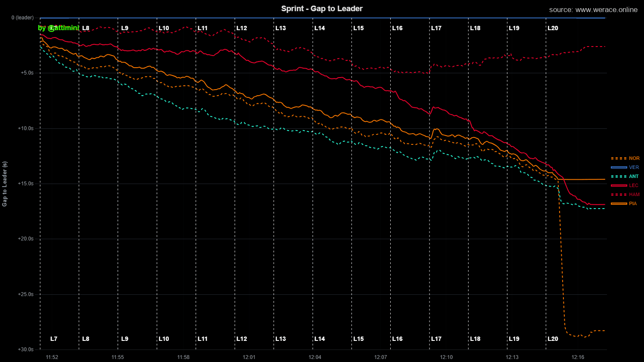Select the L13 lap marker above the time axis
644x362 pixels.
280,339
